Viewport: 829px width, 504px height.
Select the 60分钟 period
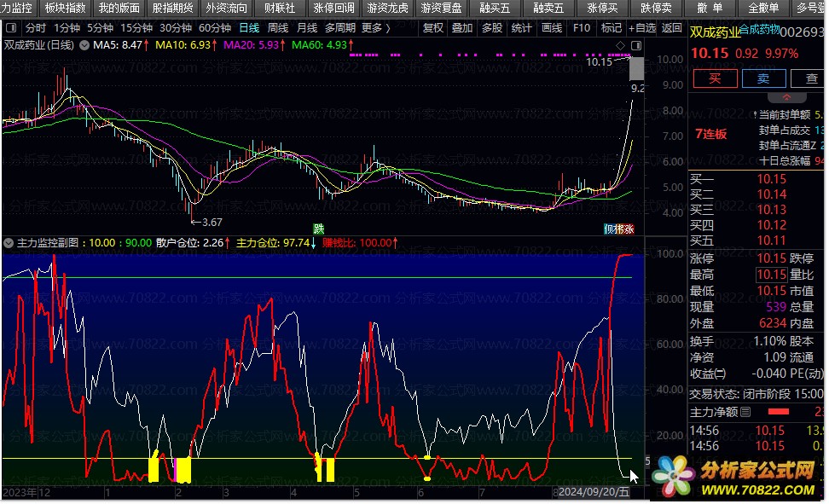click(x=215, y=28)
